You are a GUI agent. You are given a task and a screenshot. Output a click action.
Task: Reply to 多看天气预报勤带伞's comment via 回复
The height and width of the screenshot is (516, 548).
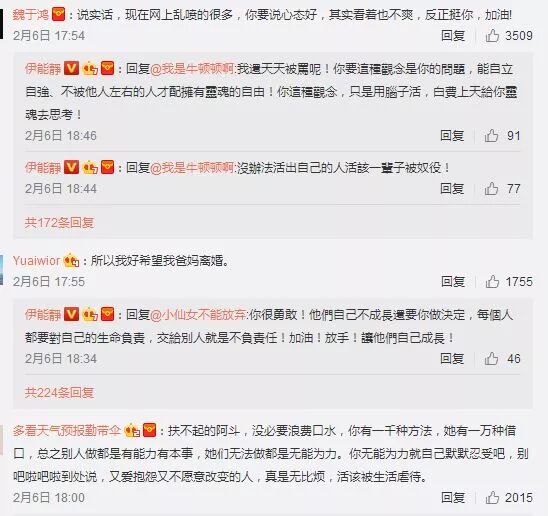point(453,497)
